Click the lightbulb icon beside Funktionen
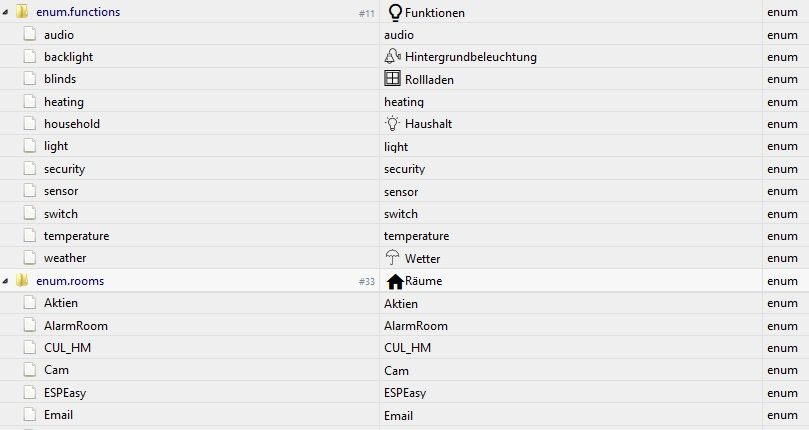Screen dimensions: 809x430 click(x=394, y=13)
